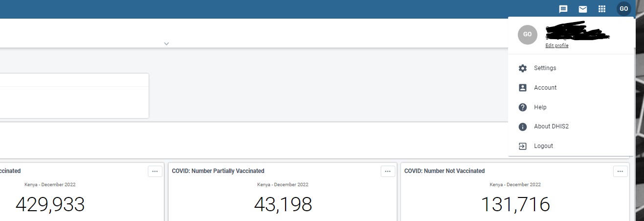The height and width of the screenshot is (221, 644).
Task: Open the messages mail icon
Action: [x=583, y=9]
